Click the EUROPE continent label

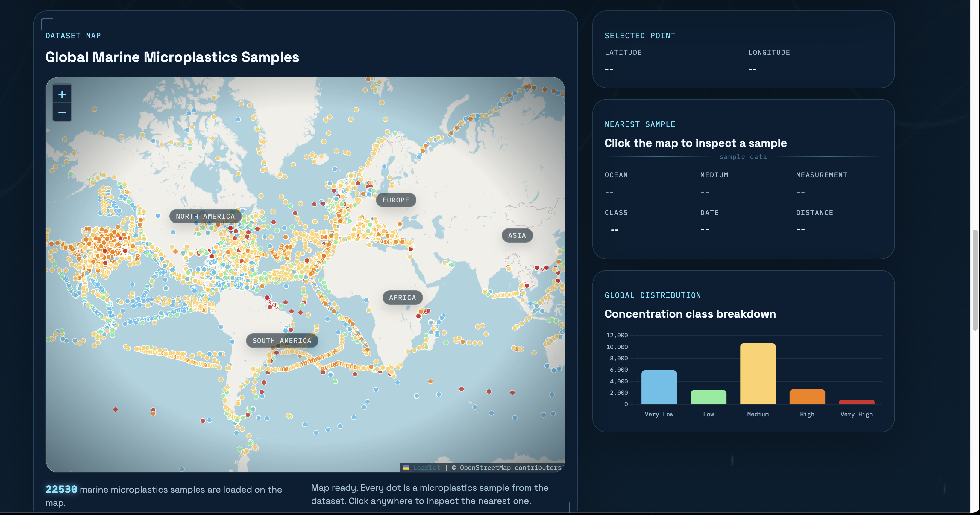396,200
